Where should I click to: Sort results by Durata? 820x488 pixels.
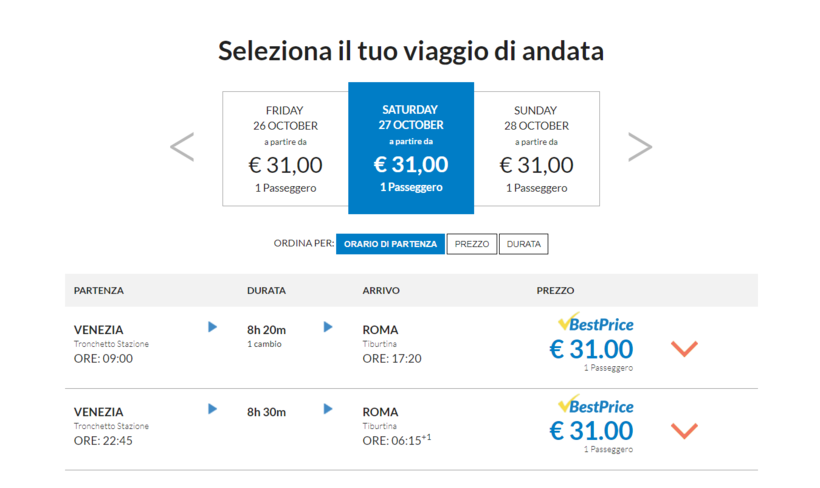tap(524, 244)
